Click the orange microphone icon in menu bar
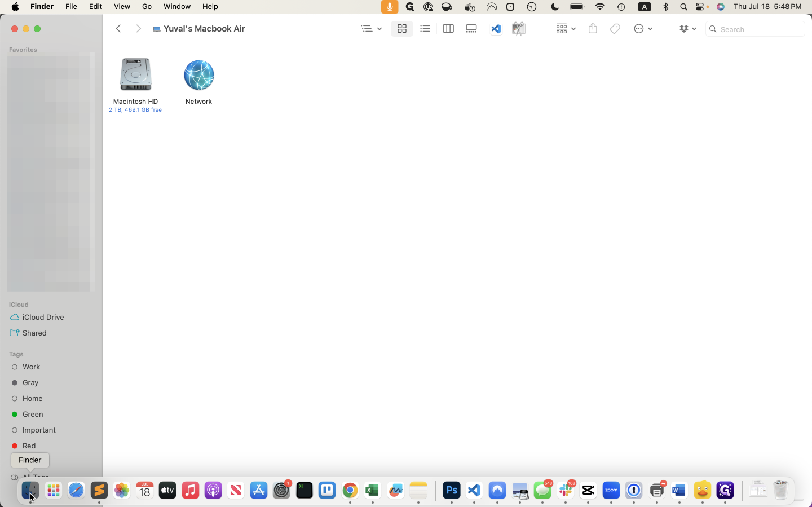Image resolution: width=812 pixels, height=507 pixels. [x=390, y=7]
